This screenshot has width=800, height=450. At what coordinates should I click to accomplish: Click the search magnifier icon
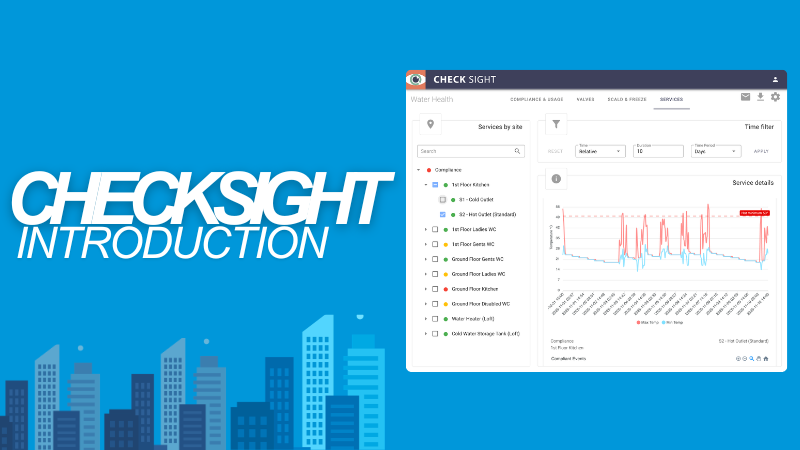pos(518,151)
